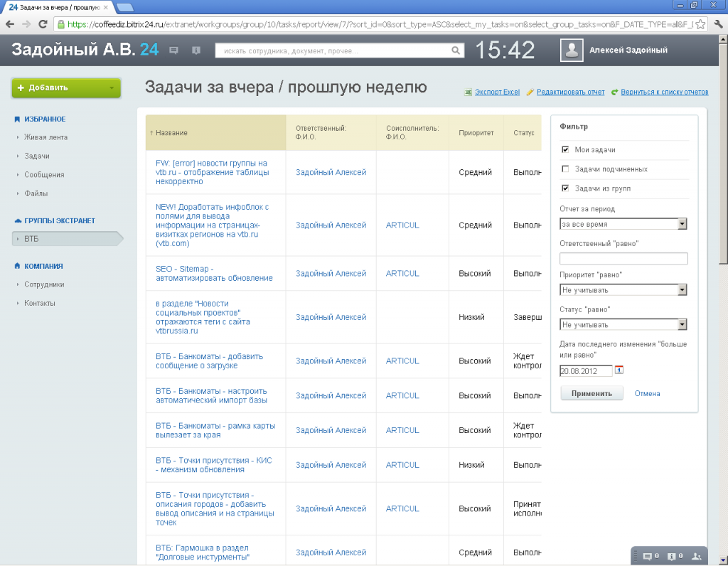This screenshot has width=728, height=566.
Task: Open 'Приоритет равно' dropdown
Action: coord(623,289)
